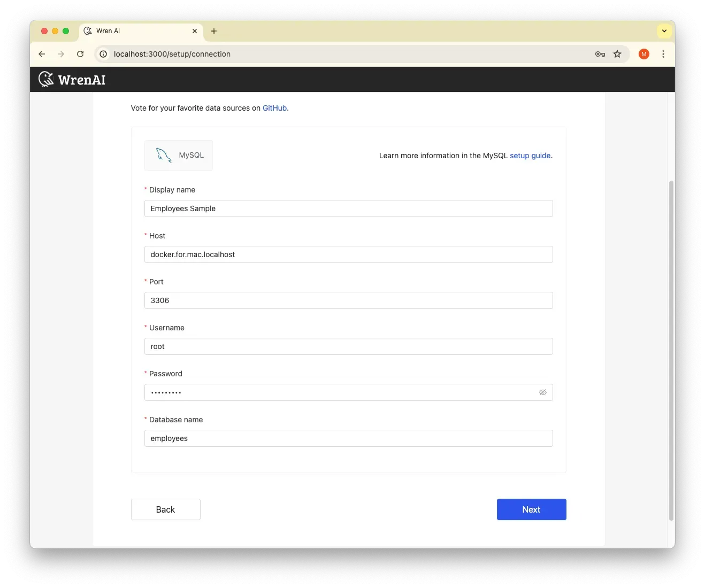Image resolution: width=705 pixels, height=588 pixels.
Task: Reload the page with refresh icon
Action: [80, 54]
